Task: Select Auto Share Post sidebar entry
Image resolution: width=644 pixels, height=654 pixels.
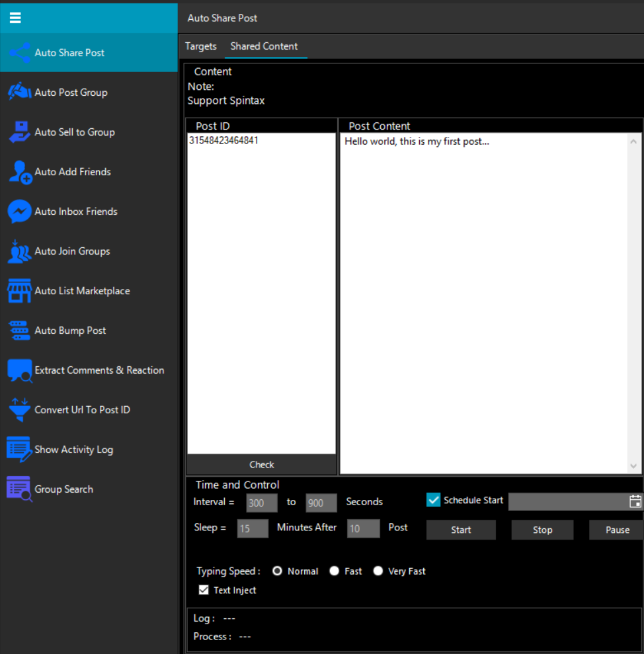Action: click(89, 53)
